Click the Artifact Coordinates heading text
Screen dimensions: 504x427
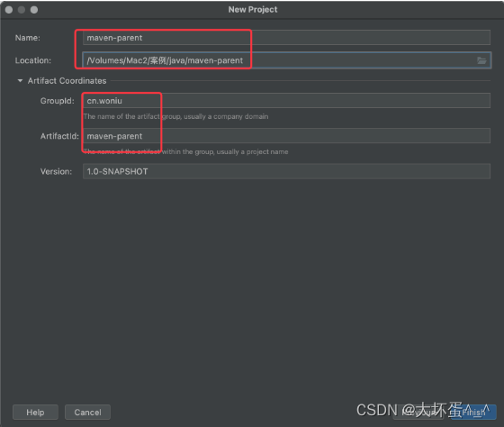(67, 81)
